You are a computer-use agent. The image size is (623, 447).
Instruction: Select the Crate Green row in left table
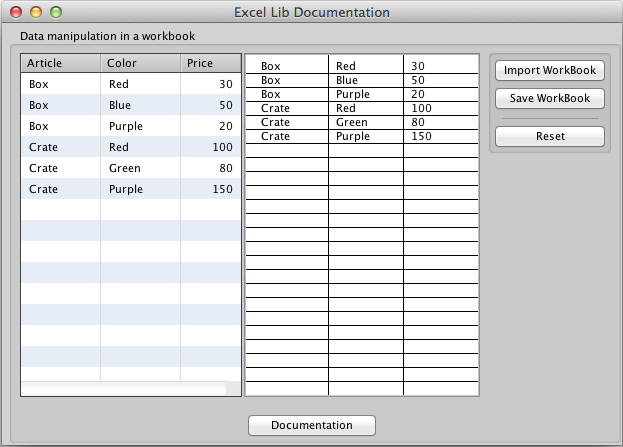[130, 168]
